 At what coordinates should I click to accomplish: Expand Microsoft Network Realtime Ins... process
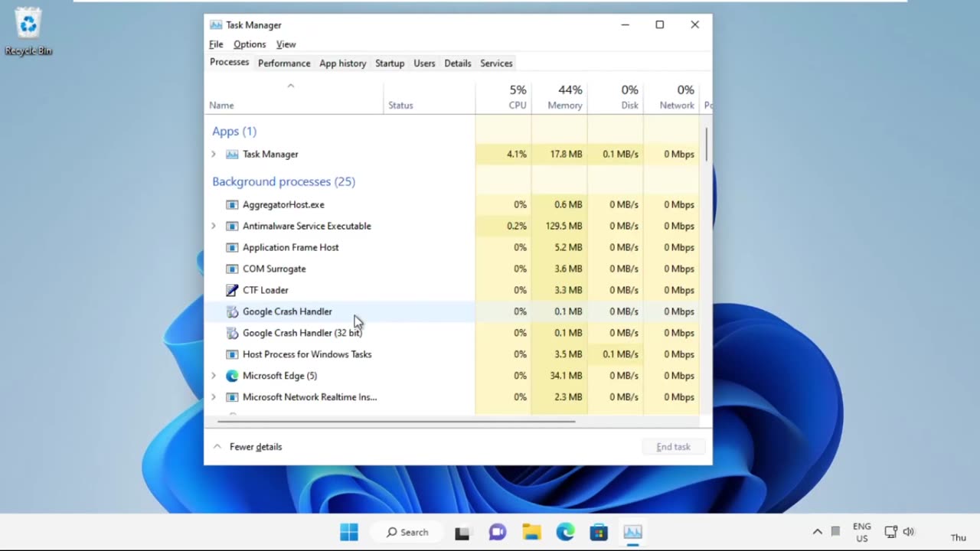pos(214,397)
